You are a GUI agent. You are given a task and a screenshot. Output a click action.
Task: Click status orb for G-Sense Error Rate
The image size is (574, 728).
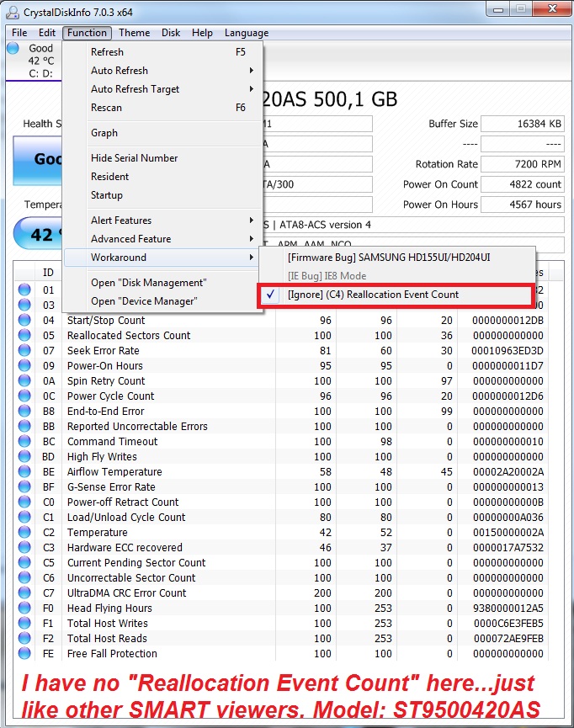click(x=24, y=487)
